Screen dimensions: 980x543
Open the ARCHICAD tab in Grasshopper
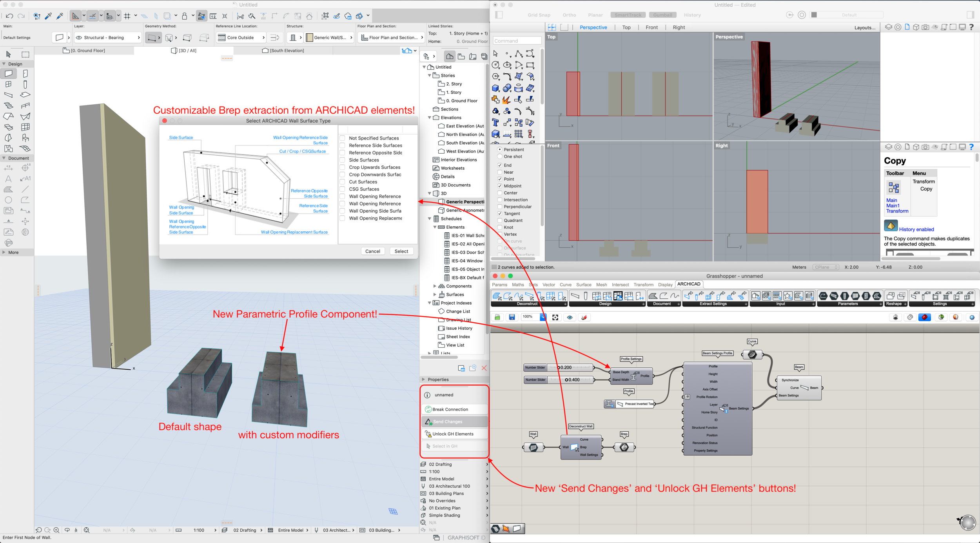(689, 284)
